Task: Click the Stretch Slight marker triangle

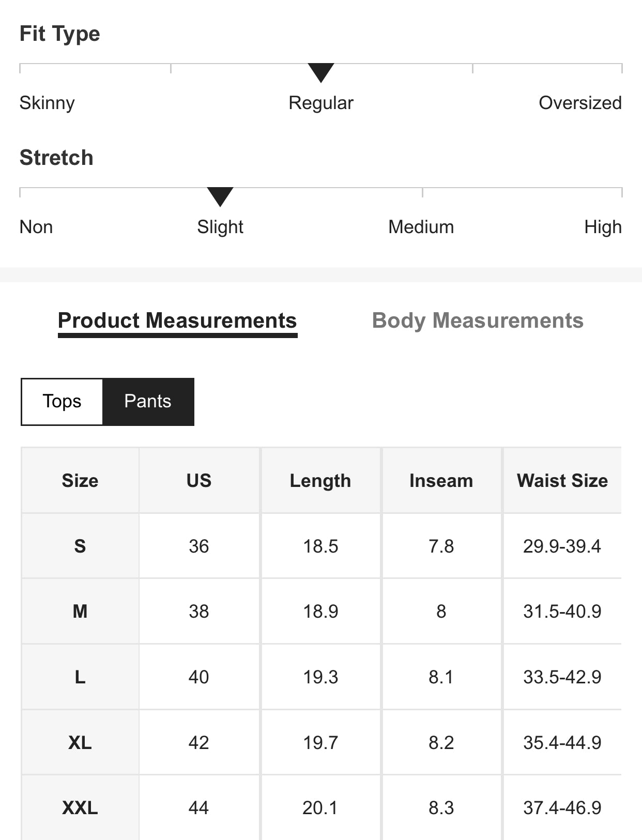Action: [220, 196]
